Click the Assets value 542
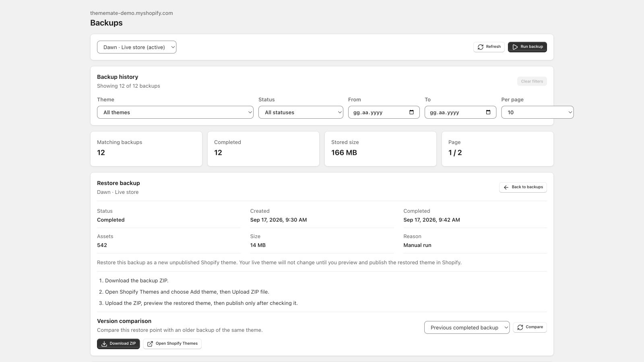Image resolution: width=644 pixels, height=362 pixels. [x=102, y=245]
